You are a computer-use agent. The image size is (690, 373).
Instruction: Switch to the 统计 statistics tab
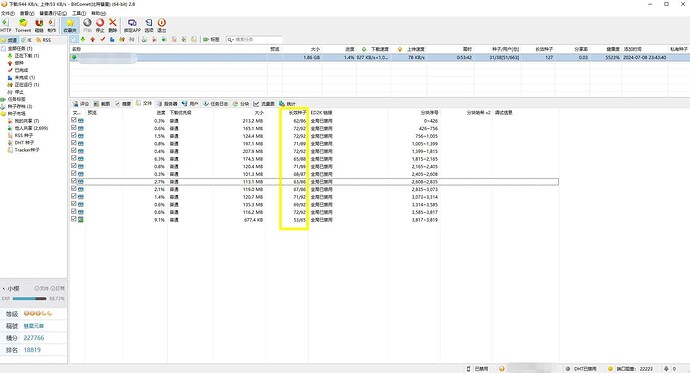[x=288, y=104]
